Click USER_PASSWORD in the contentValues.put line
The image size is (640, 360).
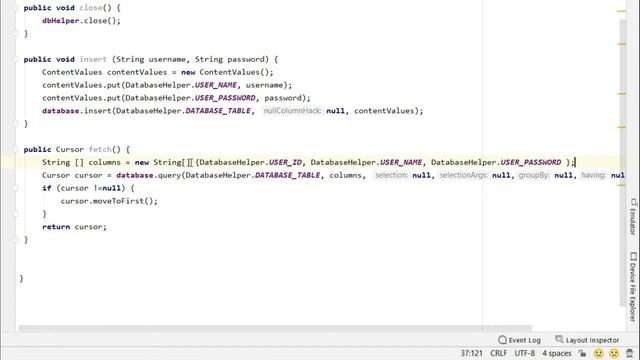[x=225, y=98]
